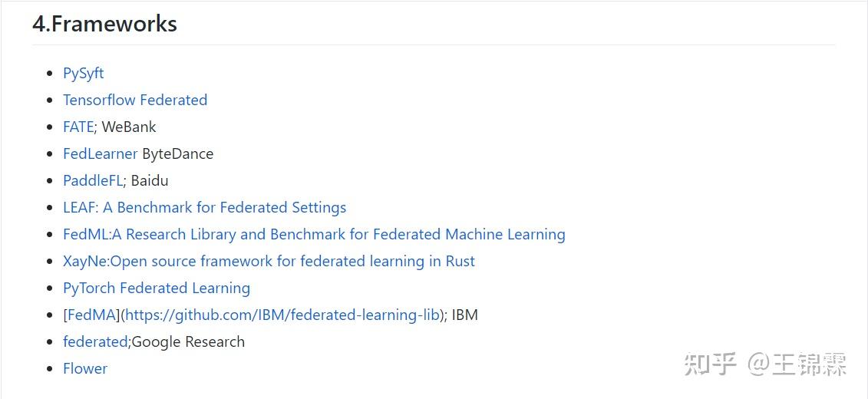Open LEAF: A Benchmark for Federated Settings
This screenshot has height=399, width=868.
[x=204, y=208]
